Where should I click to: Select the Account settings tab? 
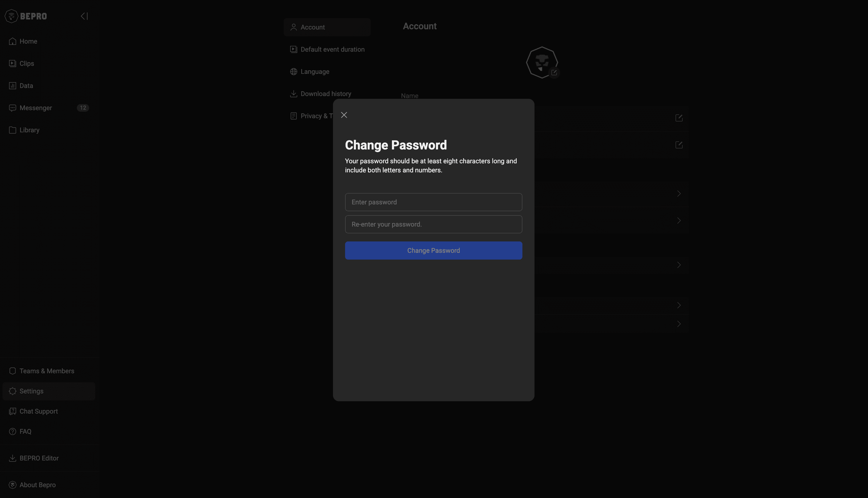pyautogui.click(x=312, y=27)
